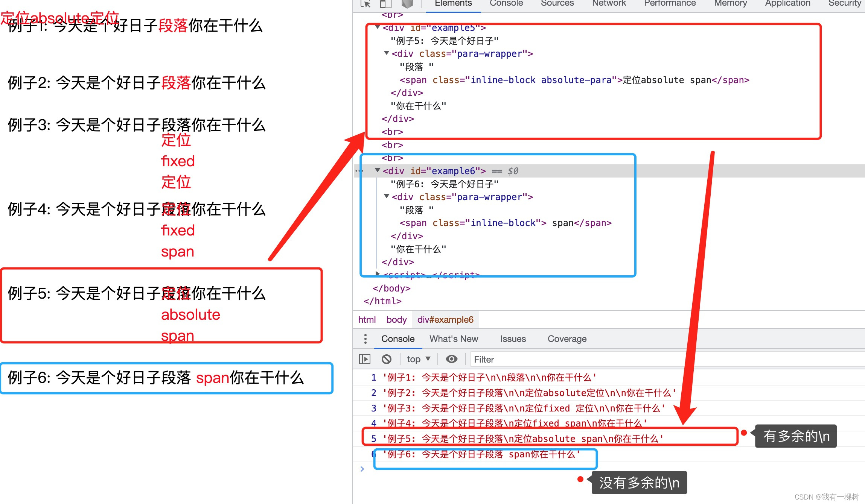Switch to the Network tab
865x504 pixels.
608,3
